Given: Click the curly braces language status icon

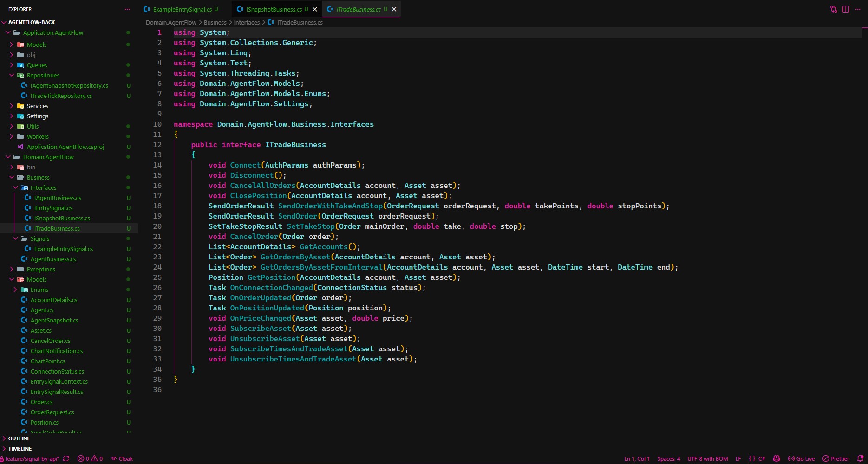Looking at the screenshot, I should [751, 458].
